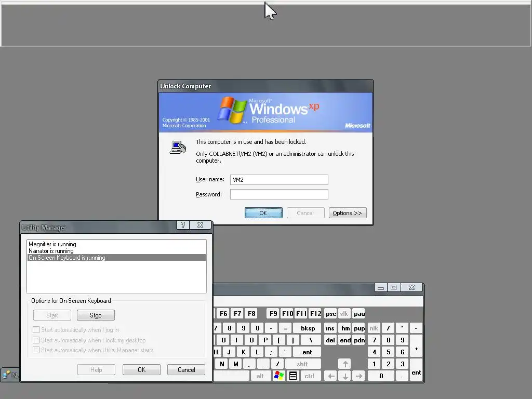
Task: Close the On-Screen Keyboard window
Action: [x=411, y=287]
